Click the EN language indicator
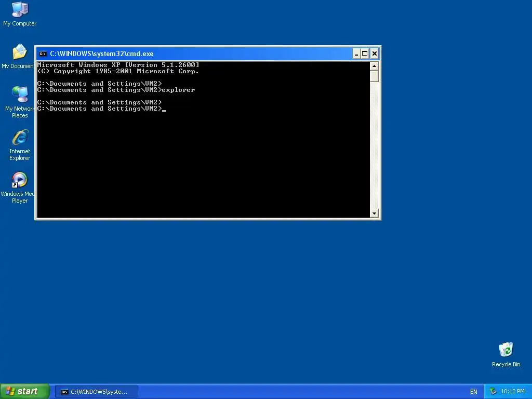 [474, 392]
